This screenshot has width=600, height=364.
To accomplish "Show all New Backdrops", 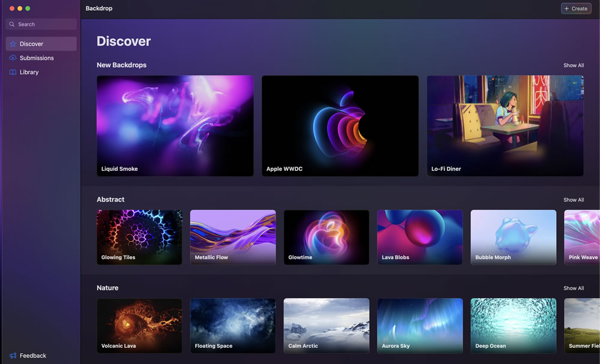I will pos(573,65).
